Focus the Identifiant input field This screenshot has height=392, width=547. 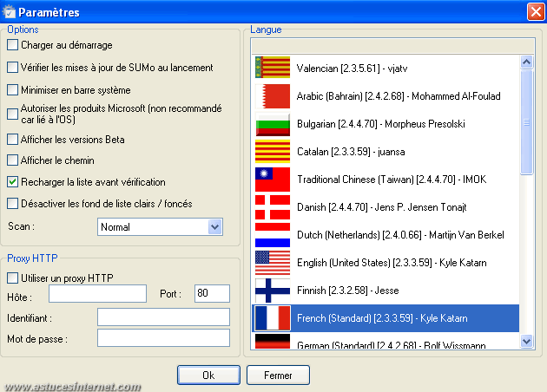pos(163,317)
